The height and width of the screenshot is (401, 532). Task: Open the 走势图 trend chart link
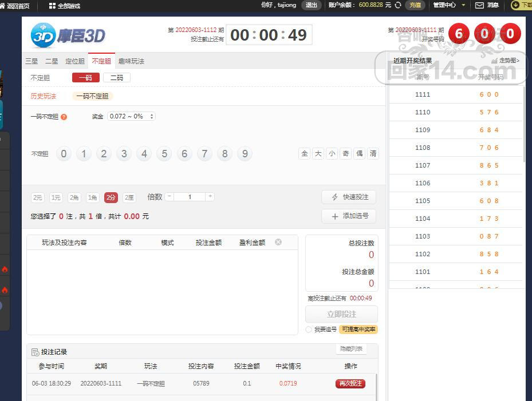[506, 61]
